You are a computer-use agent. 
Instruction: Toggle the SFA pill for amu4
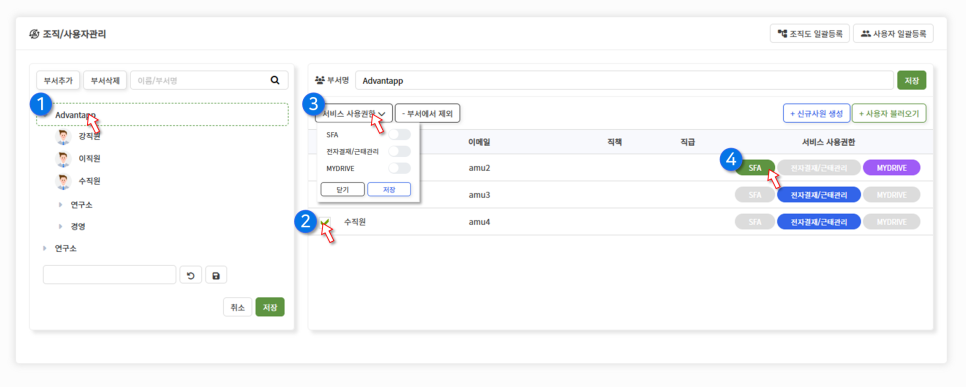point(755,222)
